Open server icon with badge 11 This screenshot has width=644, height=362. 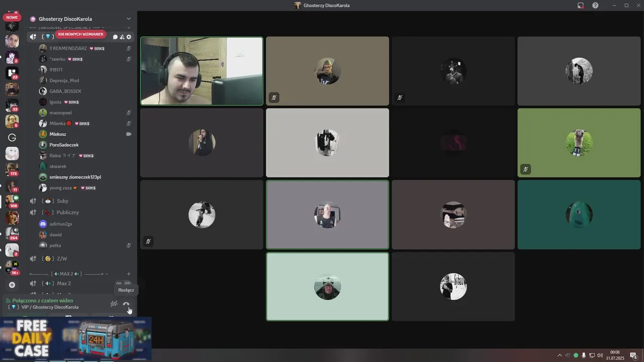[x=12, y=186]
